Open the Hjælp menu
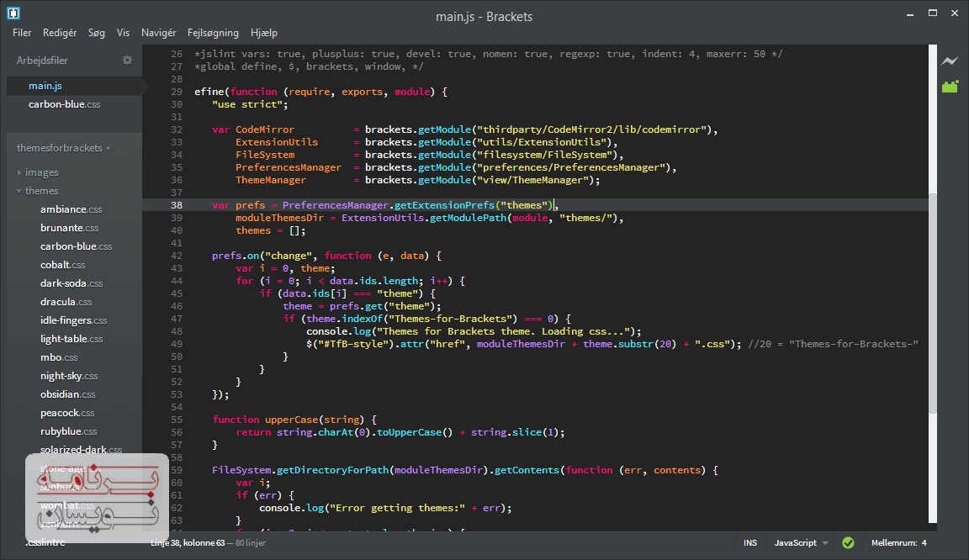 coord(264,33)
